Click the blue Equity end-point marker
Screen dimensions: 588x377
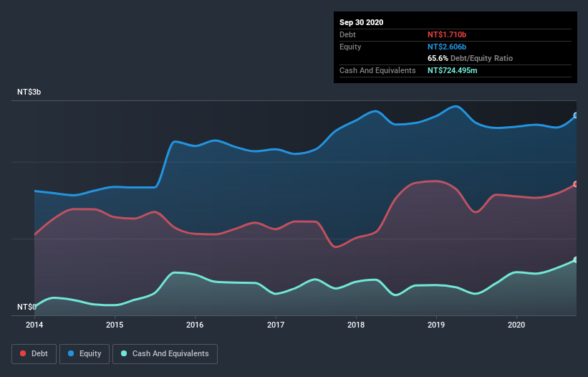[x=576, y=115]
